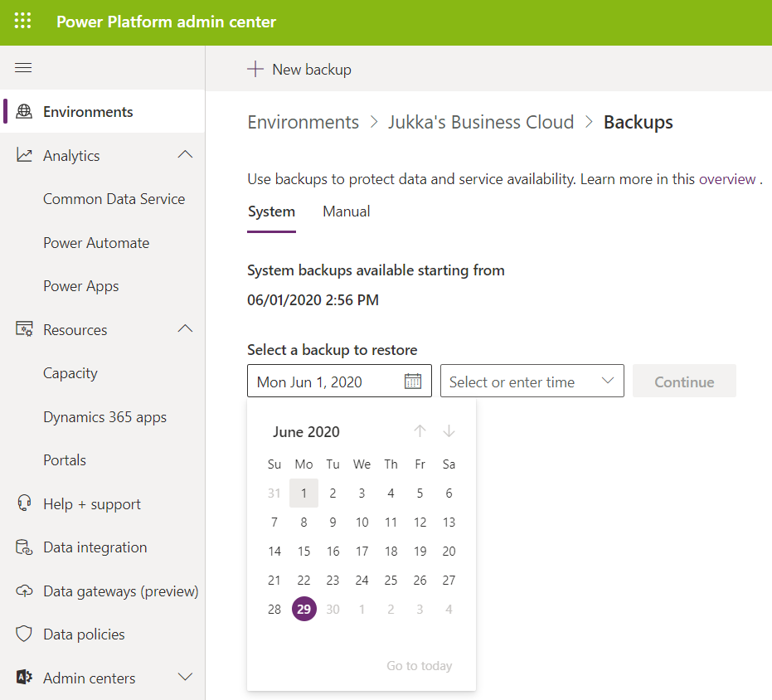The height and width of the screenshot is (700, 772).
Task: Click the Resources gear window icon
Action: [x=24, y=329]
